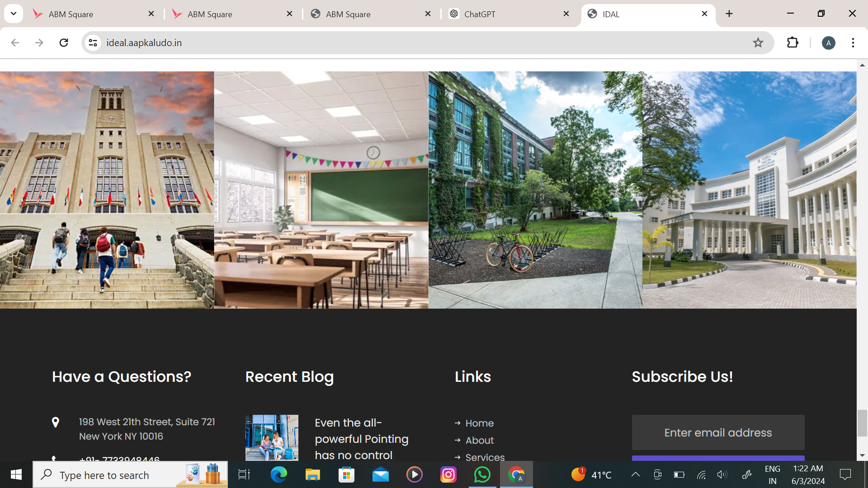Open the About footer link
Viewport: 868px width, 488px height.
479,440
